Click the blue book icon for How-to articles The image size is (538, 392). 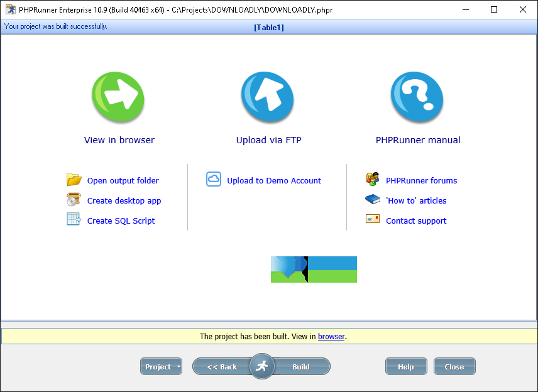coord(373,199)
